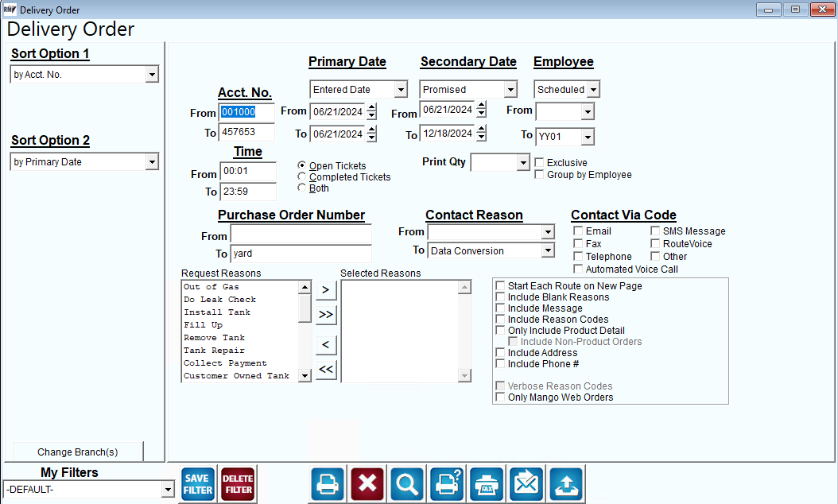Viewport: 838px width, 504px height.
Task: Move all reasons right with >> button
Action: [326, 315]
